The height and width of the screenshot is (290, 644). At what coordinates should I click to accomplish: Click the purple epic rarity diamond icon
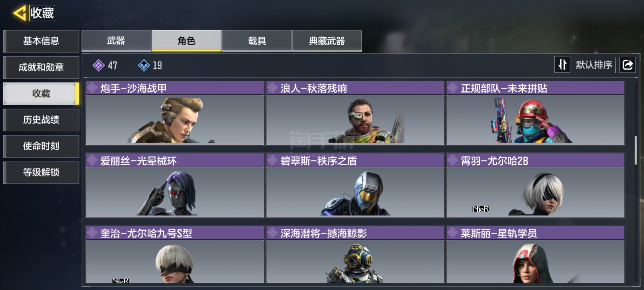pyautogui.click(x=98, y=65)
